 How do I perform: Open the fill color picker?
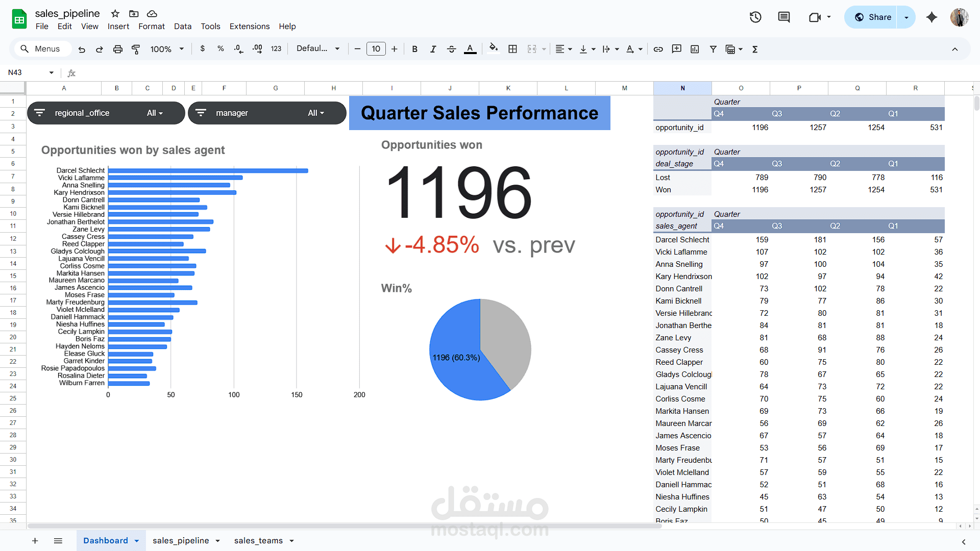click(x=493, y=49)
